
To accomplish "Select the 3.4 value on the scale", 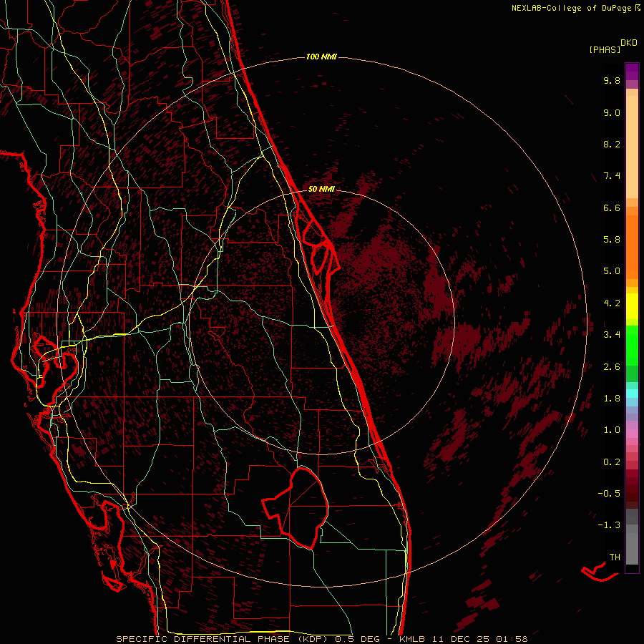I will [612, 335].
